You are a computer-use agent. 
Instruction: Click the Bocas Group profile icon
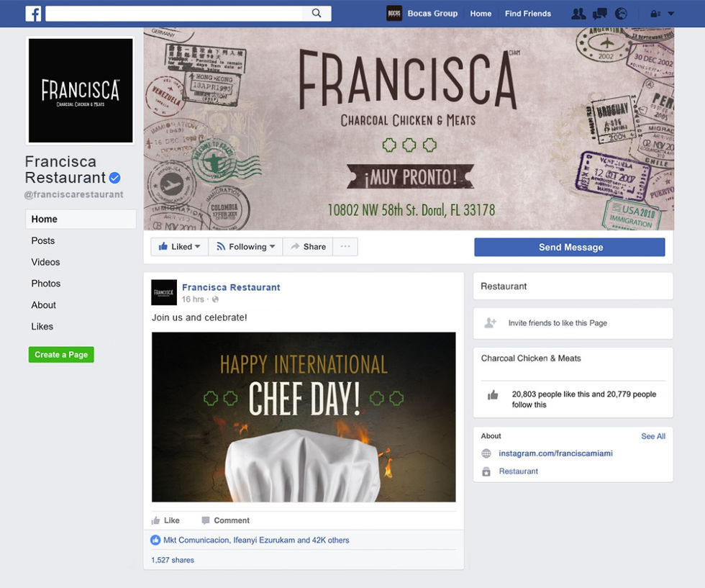click(x=394, y=14)
